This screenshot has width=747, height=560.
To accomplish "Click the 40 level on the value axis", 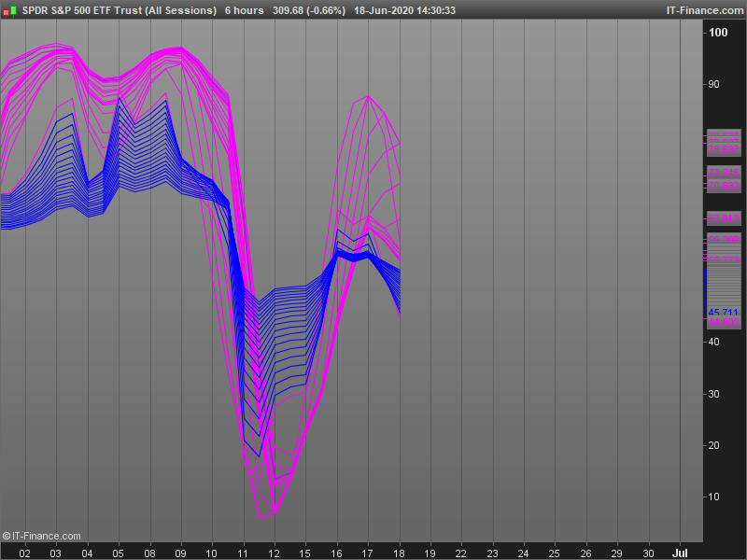I will pos(713,342).
